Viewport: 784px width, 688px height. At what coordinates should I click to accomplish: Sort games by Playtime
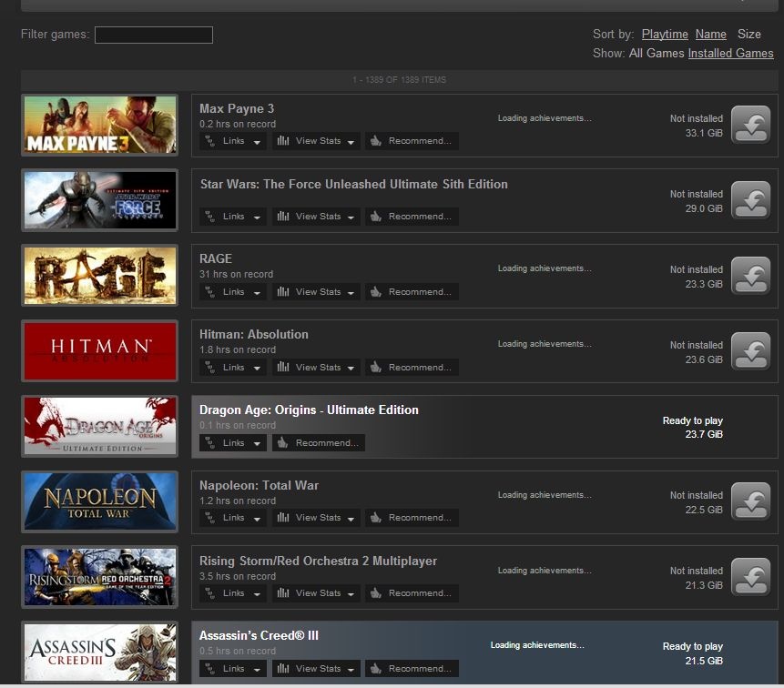point(665,34)
